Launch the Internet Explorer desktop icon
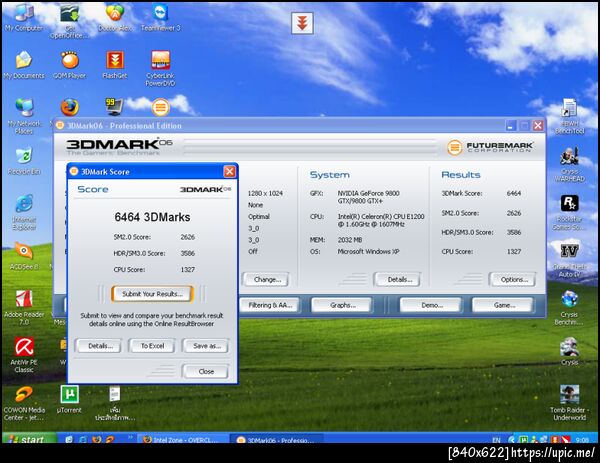 (x=24, y=213)
